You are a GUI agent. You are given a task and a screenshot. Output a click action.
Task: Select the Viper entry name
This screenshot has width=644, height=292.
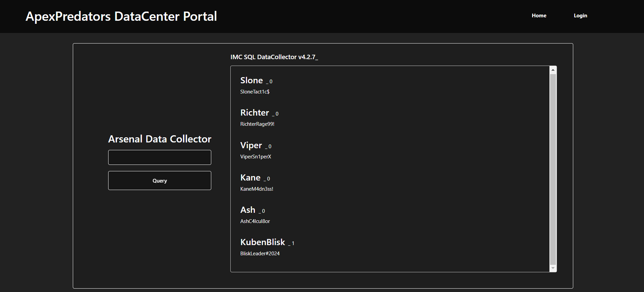pos(251,145)
